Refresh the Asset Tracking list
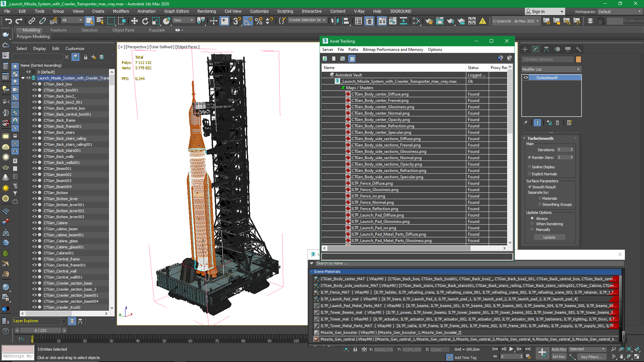 [x=325, y=59]
